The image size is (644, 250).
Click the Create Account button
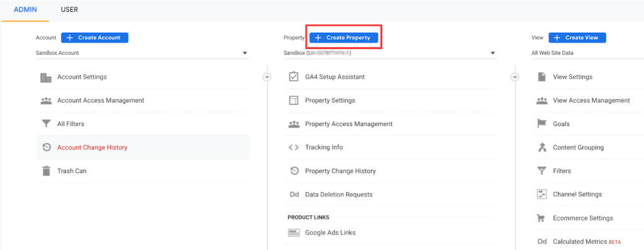click(95, 37)
